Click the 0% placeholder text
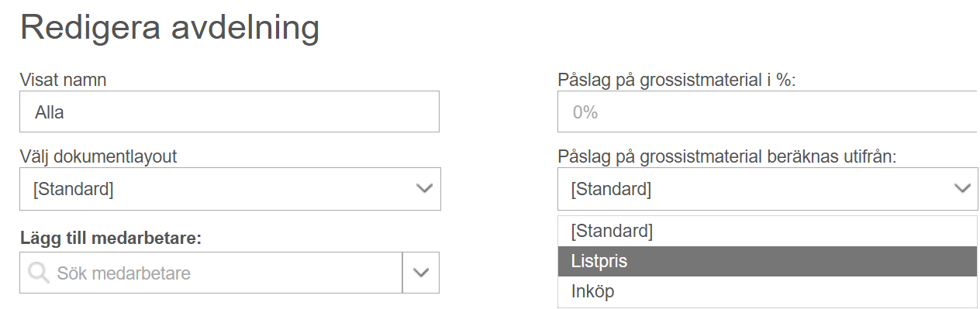The image size is (980, 309). [x=585, y=112]
